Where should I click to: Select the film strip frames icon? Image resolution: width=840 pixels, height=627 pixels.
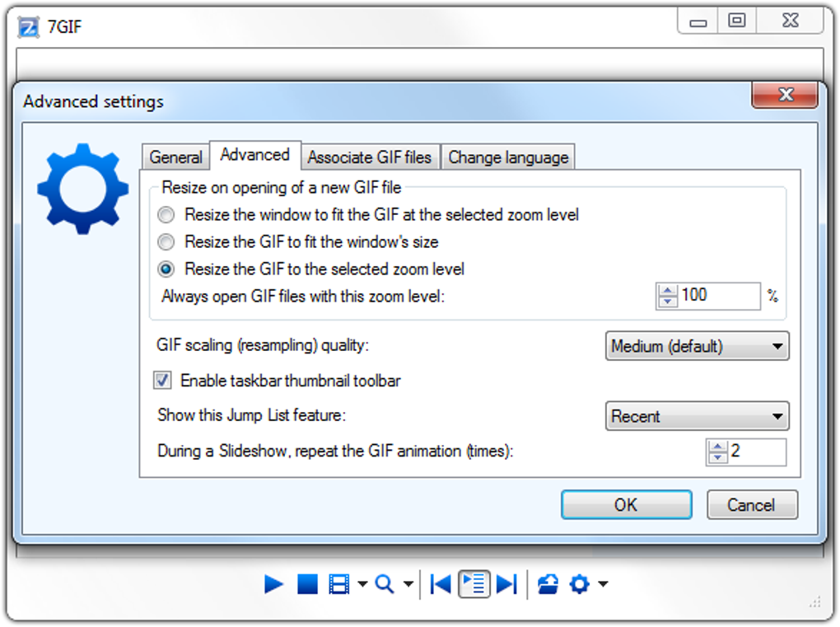[338, 583]
